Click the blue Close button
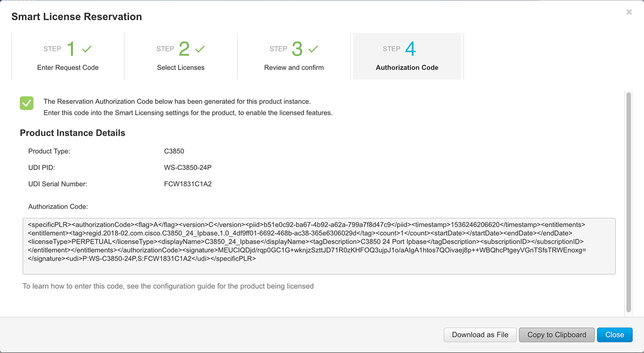Viewport: 644px width, 353px height. (615, 335)
